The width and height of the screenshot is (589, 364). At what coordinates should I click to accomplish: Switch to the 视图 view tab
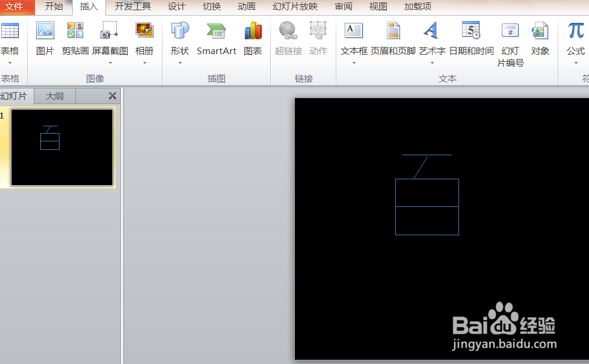(x=378, y=7)
